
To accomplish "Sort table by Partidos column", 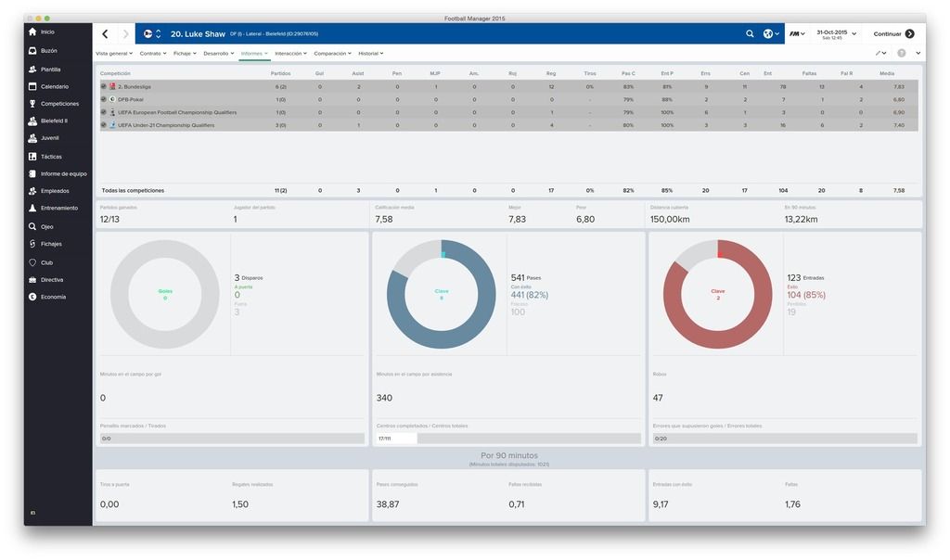I will (x=280, y=73).
